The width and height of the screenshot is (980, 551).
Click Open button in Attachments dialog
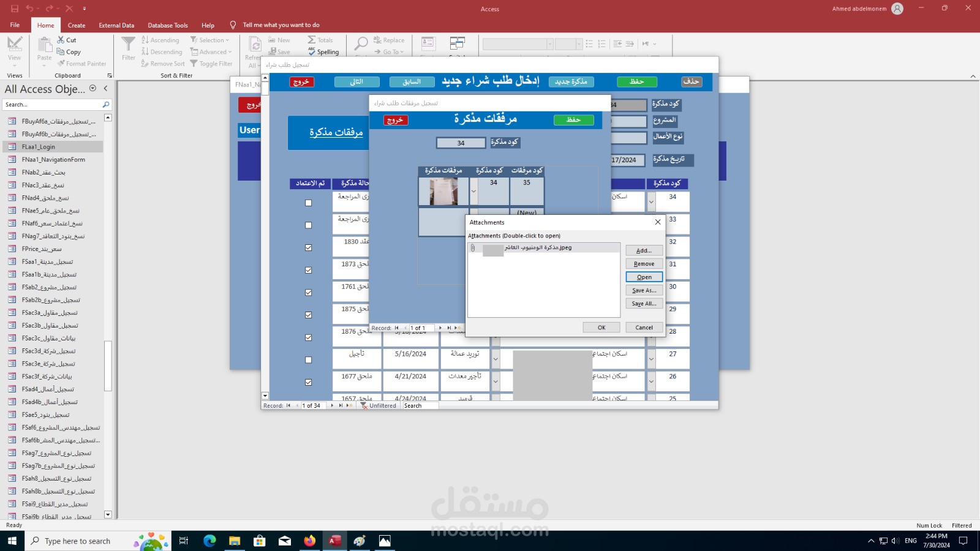(644, 277)
